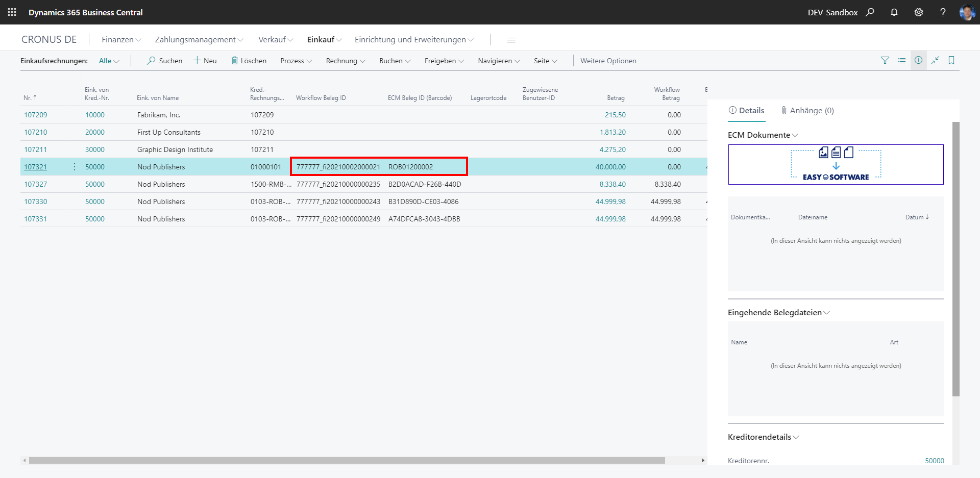
Task: Open the filter pane funnel icon
Action: pos(885,61)
